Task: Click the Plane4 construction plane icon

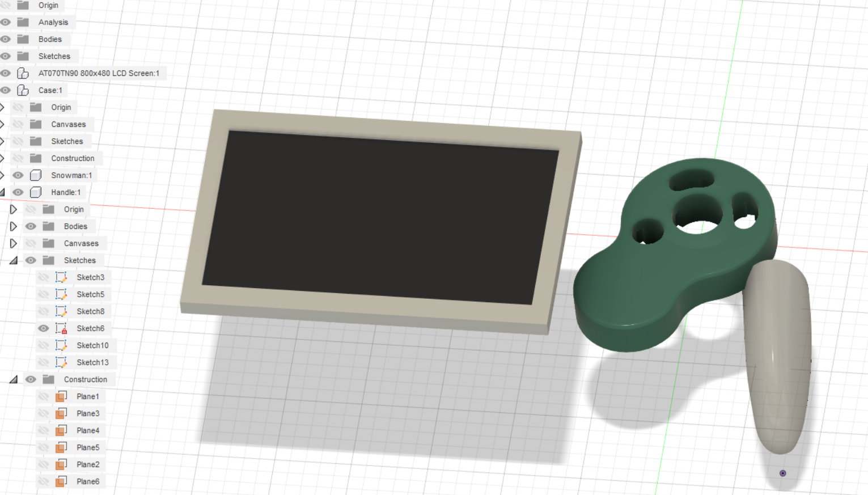Action: [61, 430]
